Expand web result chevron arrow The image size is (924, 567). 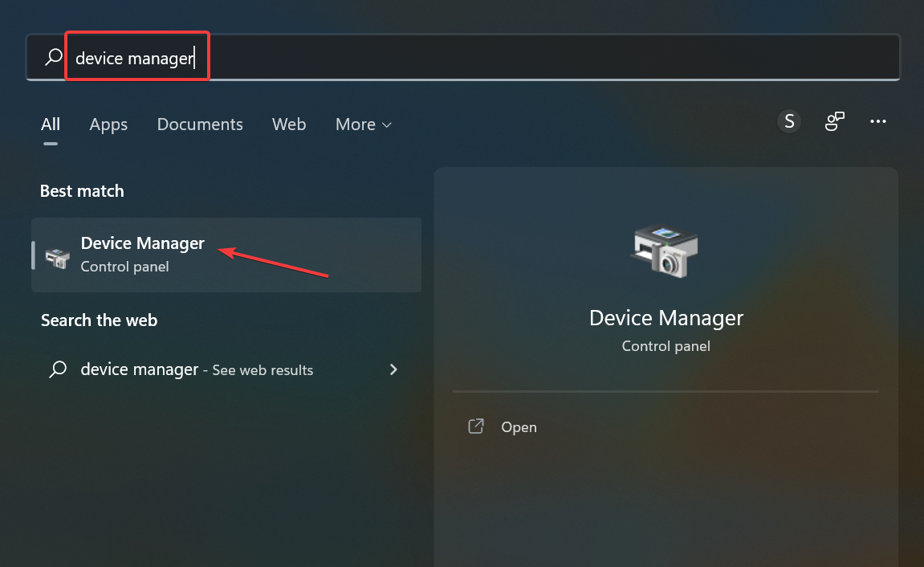tap(393, 369)
